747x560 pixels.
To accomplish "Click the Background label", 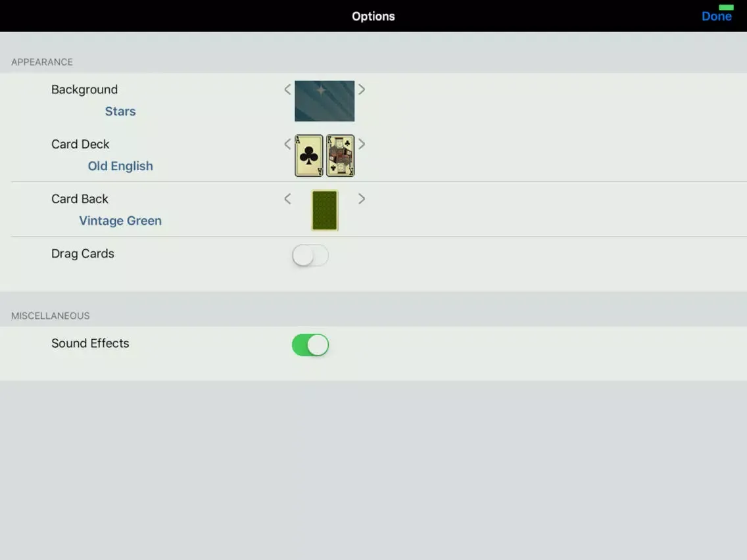I will [x=84, y=89].
